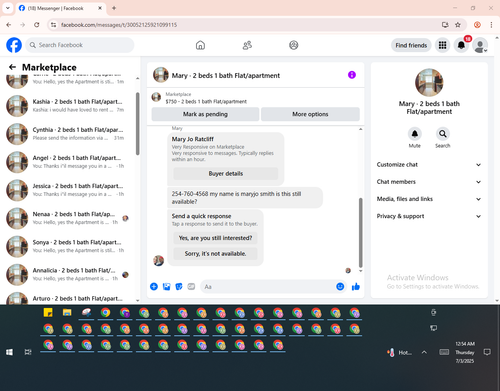Open Sonya's apartment conversation
Viewport: 500px width, 391px height.
[x=68, y=246]
